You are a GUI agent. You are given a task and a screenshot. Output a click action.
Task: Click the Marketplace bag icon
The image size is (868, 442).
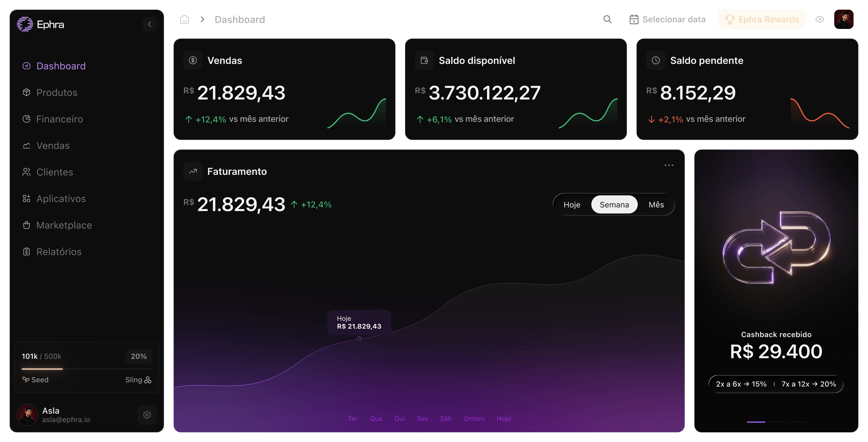(x=27, y=225)
